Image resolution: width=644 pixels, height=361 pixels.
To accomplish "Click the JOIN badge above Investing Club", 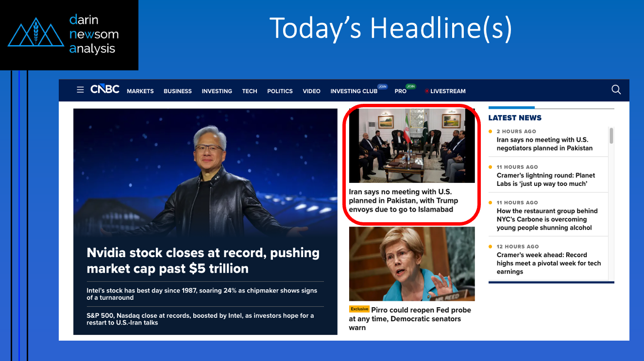I will [382, 86].
